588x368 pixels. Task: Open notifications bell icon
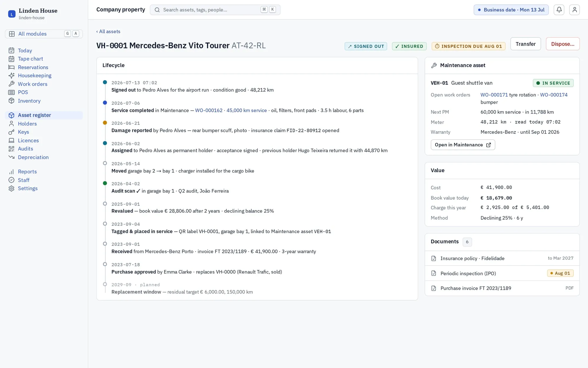559,10
